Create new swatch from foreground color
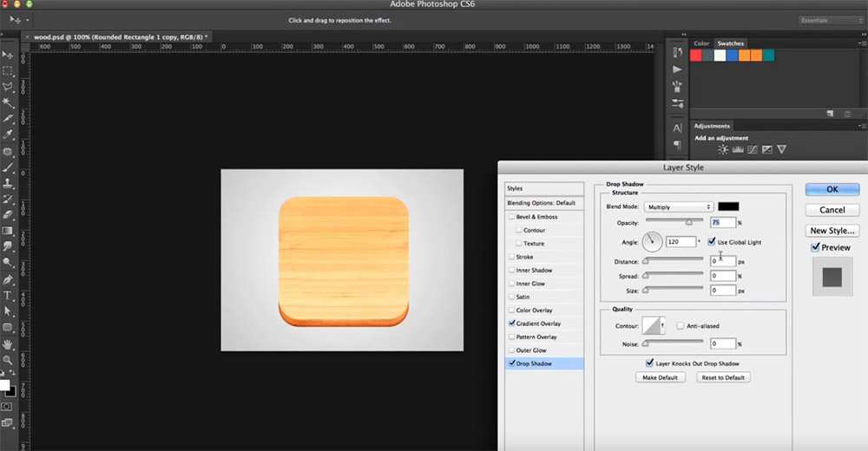The image size is (868, 451). 831,113
